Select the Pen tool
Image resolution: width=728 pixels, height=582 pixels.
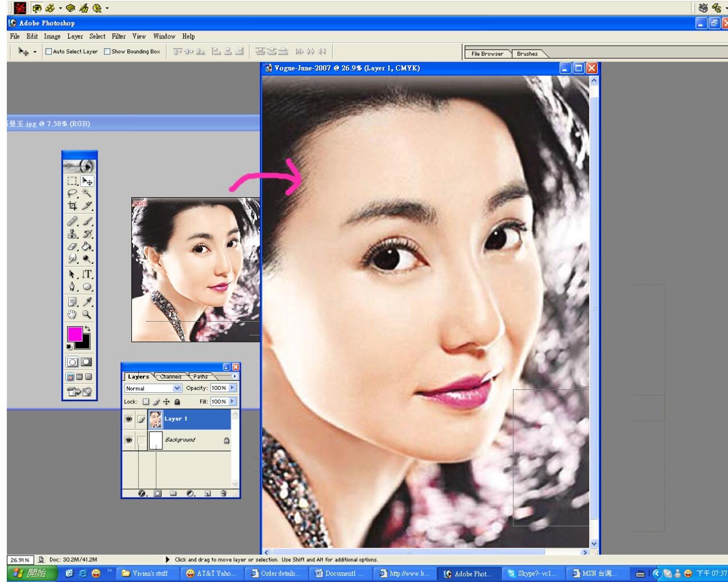[x=72, y=287]
